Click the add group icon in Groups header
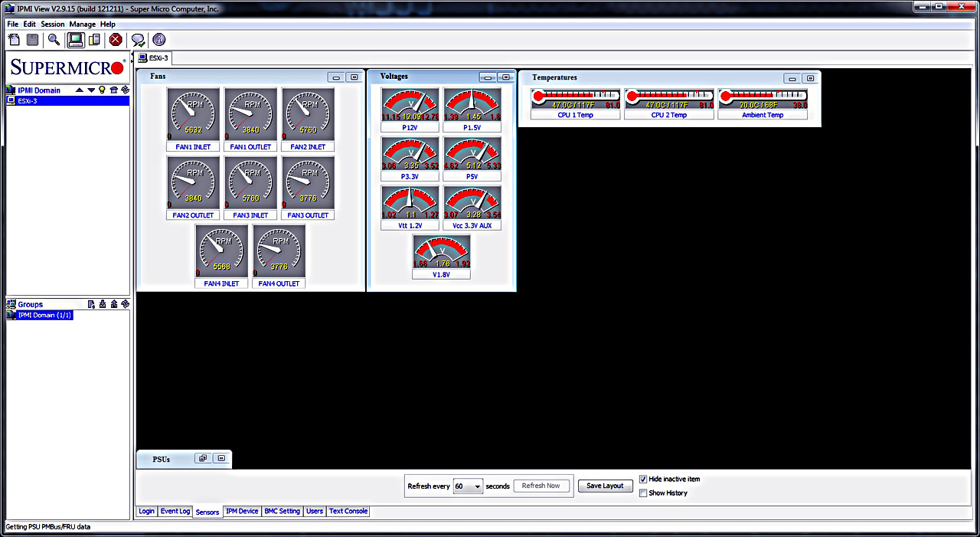 [x=91, y=304]
